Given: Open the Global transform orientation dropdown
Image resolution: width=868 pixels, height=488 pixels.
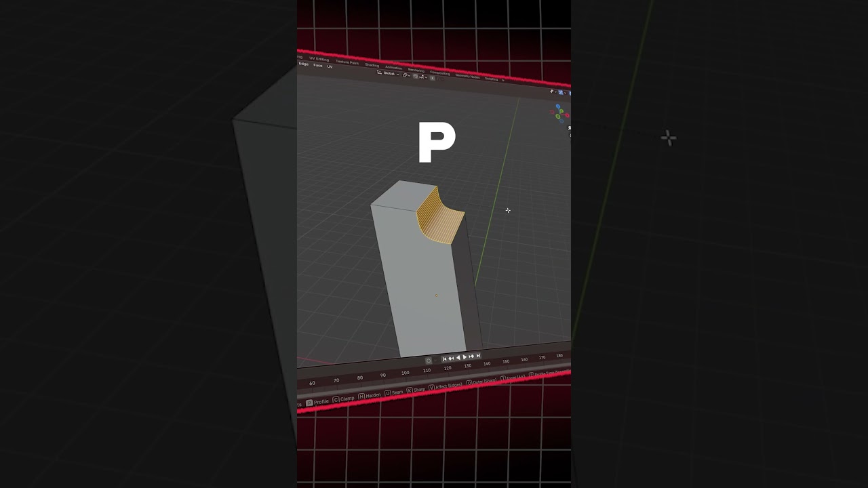Looking at the screenshot, I should click(388, 73).
